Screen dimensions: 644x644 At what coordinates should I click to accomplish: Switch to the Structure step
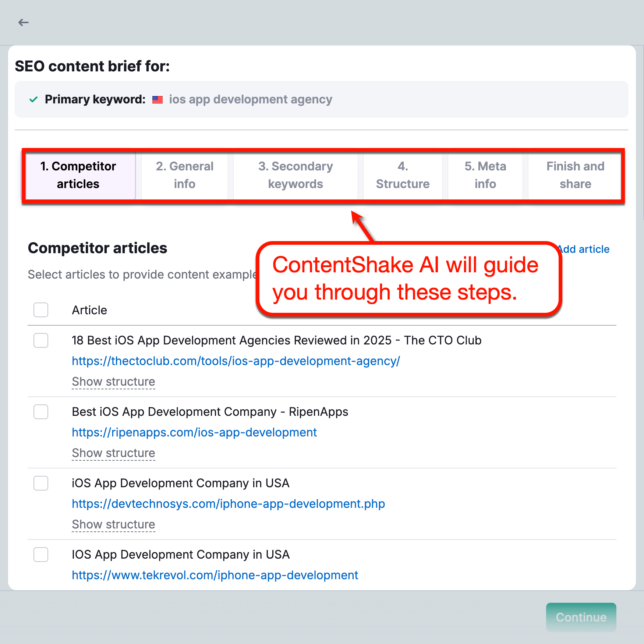pos(403,175)
